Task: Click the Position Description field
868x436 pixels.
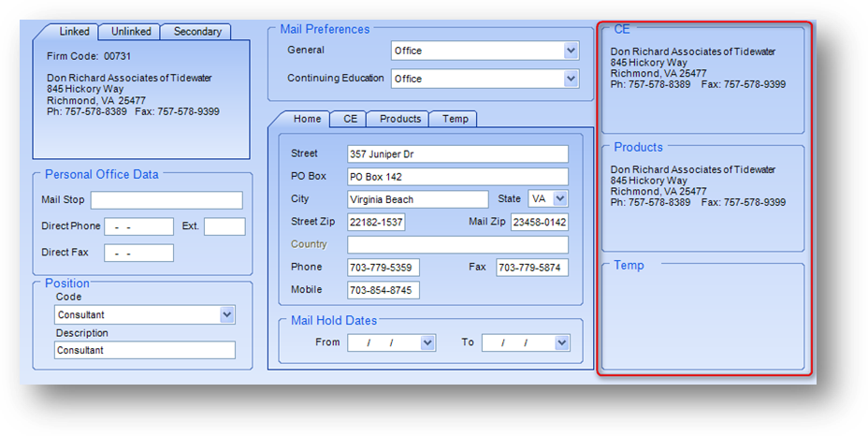Action: coord(144,350)
